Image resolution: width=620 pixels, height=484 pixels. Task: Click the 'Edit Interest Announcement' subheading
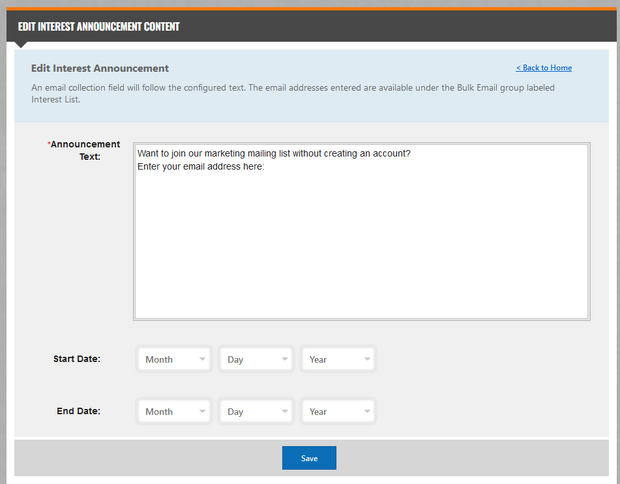100,68
